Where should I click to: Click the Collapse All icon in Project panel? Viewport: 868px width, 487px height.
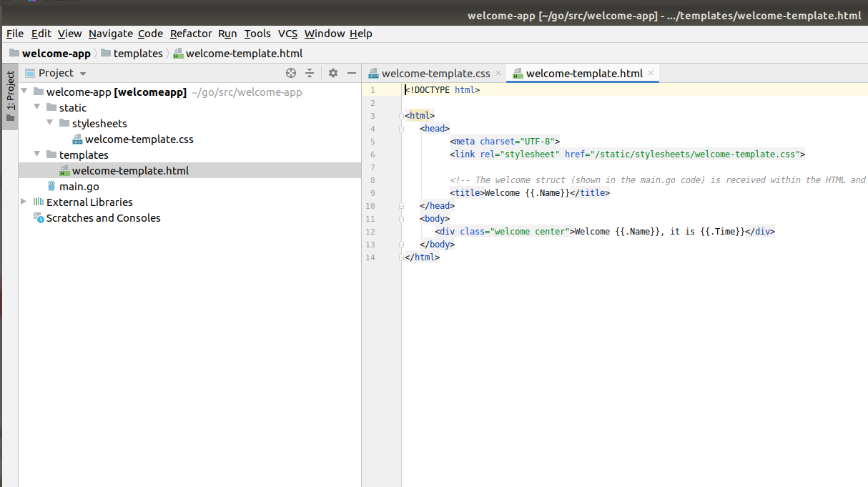coord(310,73)
